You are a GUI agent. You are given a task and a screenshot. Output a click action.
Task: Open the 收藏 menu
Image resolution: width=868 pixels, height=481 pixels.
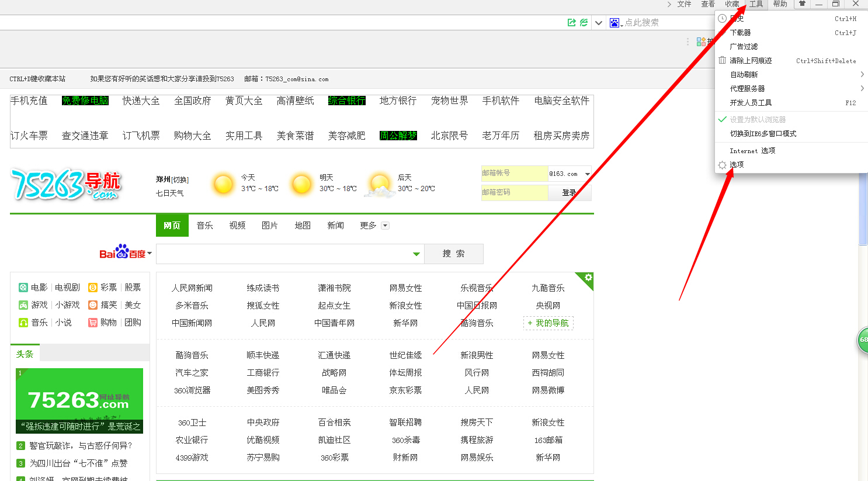coord(732,4)
